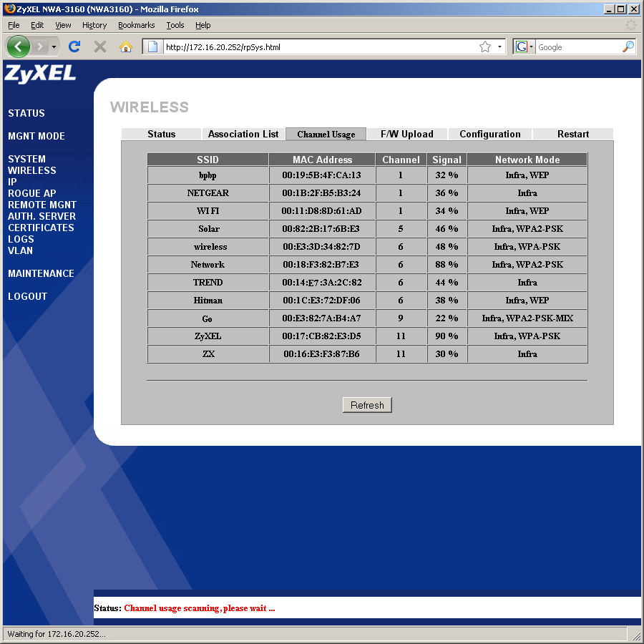Open the back/forward history dropdown arrow
This screenshot has height=644, width=644.
[x=54, y=47]
